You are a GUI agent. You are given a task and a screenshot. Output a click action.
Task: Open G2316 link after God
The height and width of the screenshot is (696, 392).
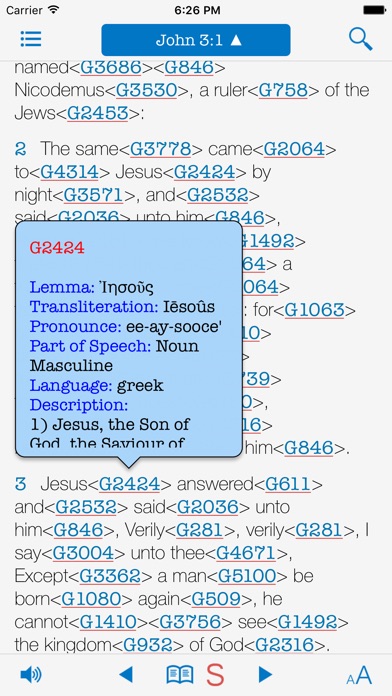pyautogui.click(x=286, y=645)
